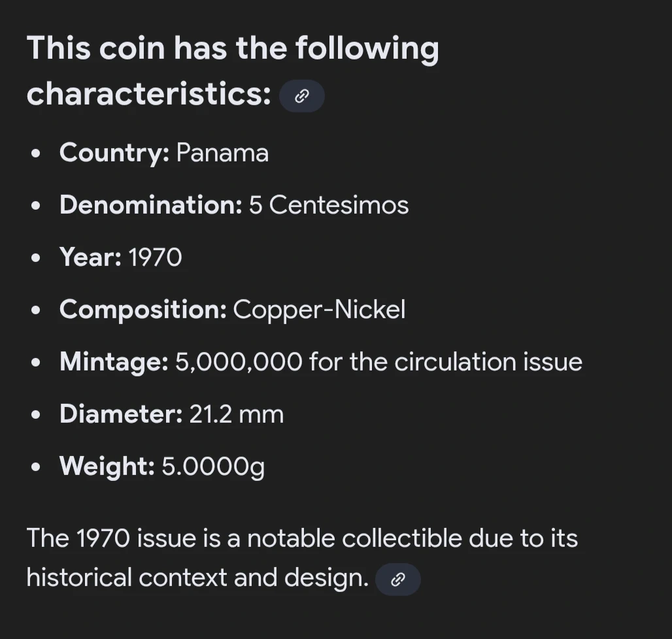Click the '5,000,000 for the circulation issue' text
The height and width of the screenshot is (639, 672).
click(x=378, y=362)
